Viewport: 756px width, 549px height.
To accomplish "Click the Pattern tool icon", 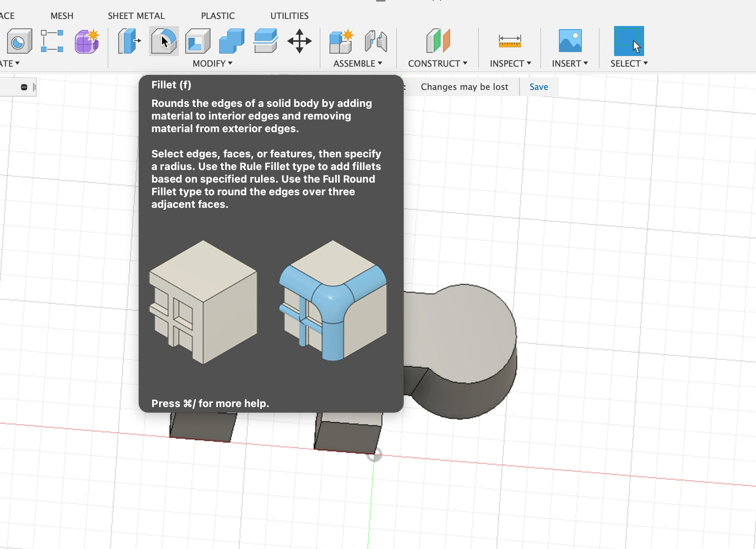I will point(52,41).
